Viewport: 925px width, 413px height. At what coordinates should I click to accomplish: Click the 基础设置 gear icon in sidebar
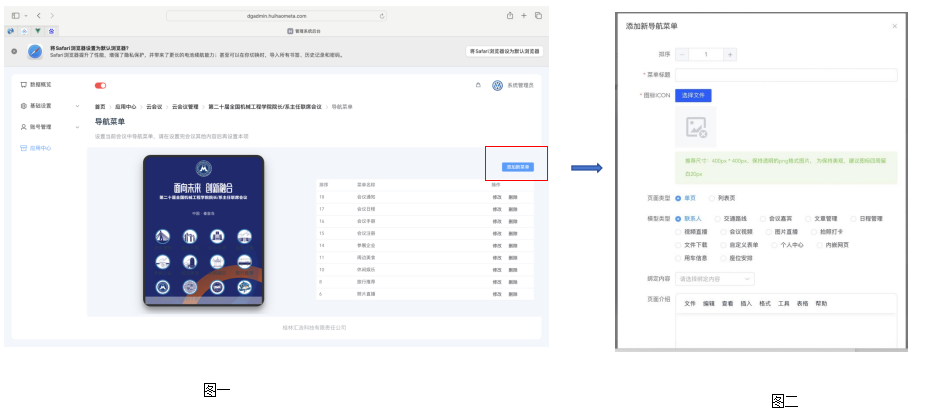24,106
